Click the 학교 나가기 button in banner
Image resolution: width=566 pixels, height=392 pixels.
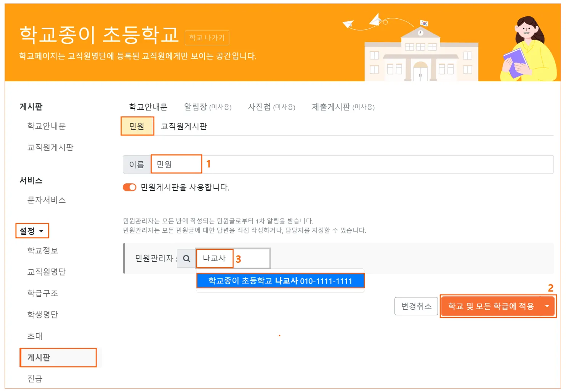click(207, 38)
